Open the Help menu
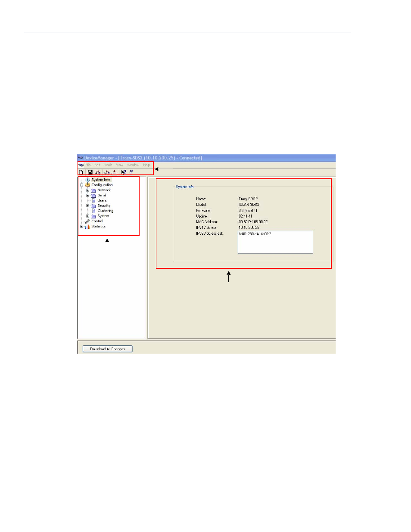The height and width of the screenshot is (532, 411). tap(147, 165)
